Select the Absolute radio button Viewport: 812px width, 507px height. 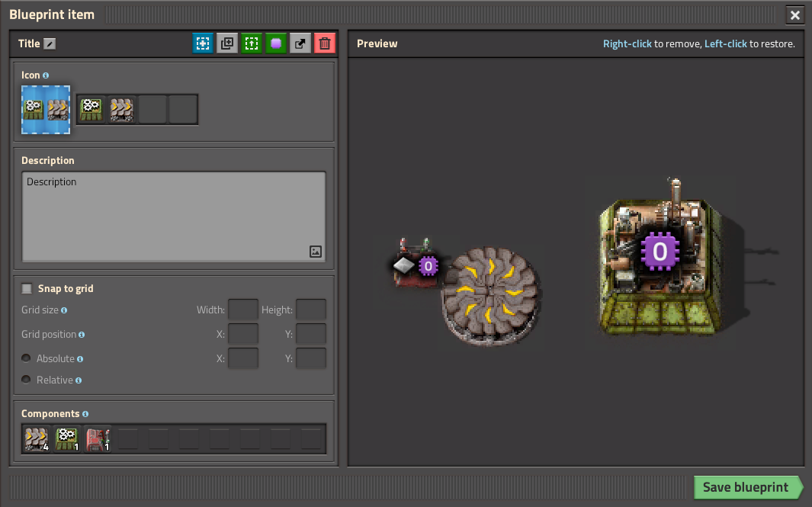[x=27, y=358]
